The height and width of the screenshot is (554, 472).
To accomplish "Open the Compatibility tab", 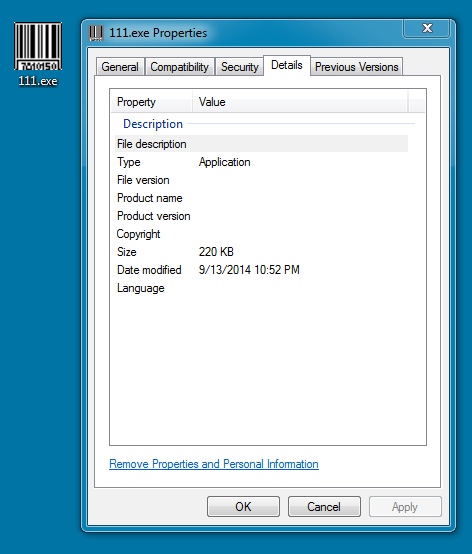I will (x=179, y=67).
